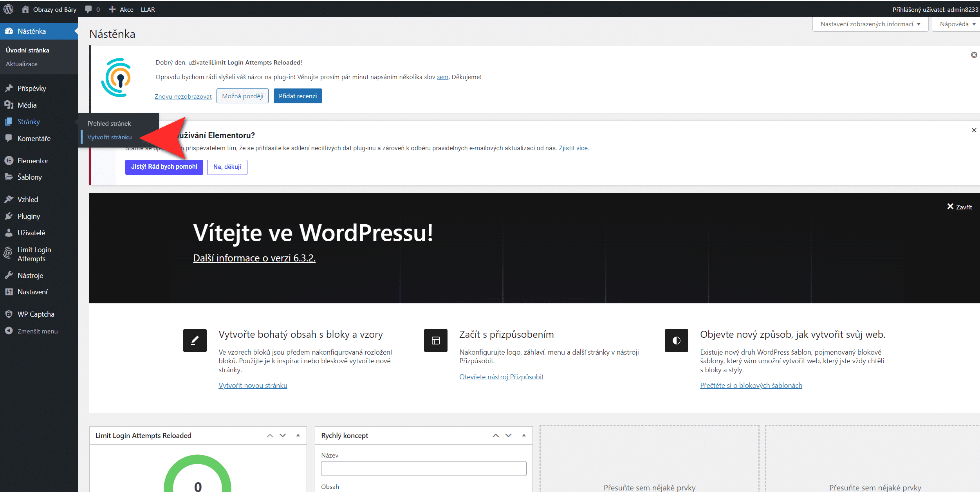This screenshot has height=492, width=980.
Task: Open Pluginy via its plug icon
Action: (x=9, y=216)
